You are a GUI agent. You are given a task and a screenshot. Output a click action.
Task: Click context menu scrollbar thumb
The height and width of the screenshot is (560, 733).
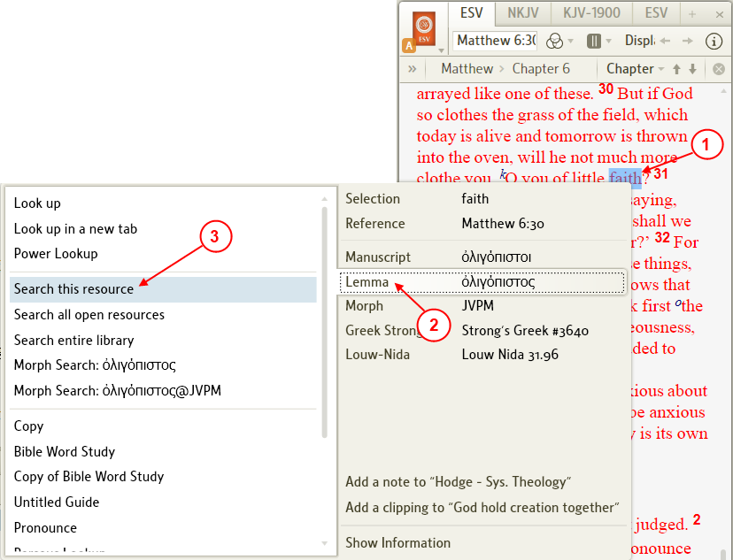coord(324,322)
